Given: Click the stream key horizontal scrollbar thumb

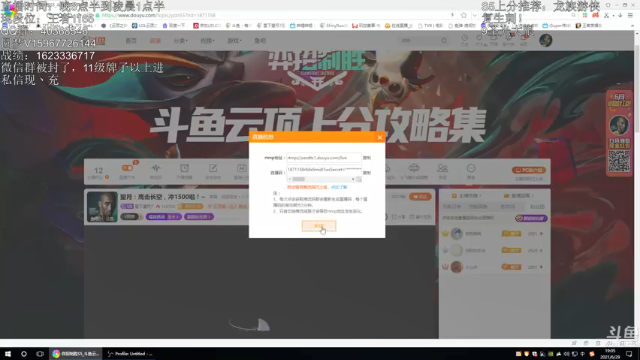Looking at the screenshot, I should click(298, 179).
